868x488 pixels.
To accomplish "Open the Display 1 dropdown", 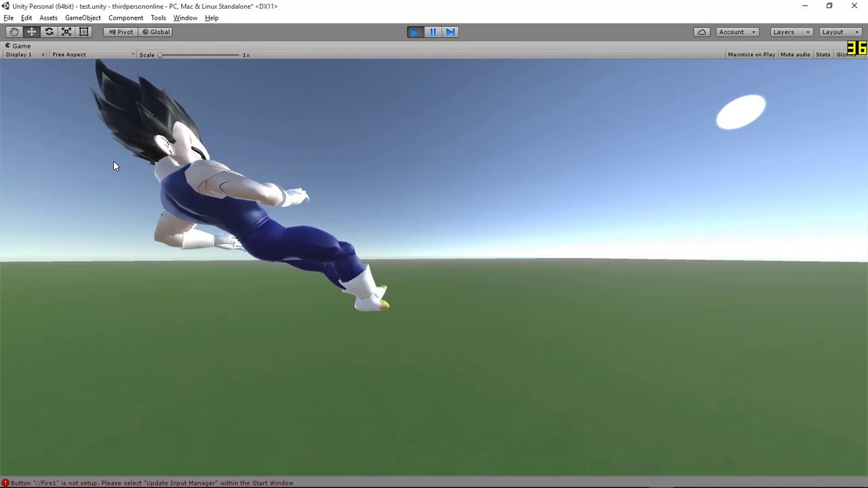I will point(25,54).
